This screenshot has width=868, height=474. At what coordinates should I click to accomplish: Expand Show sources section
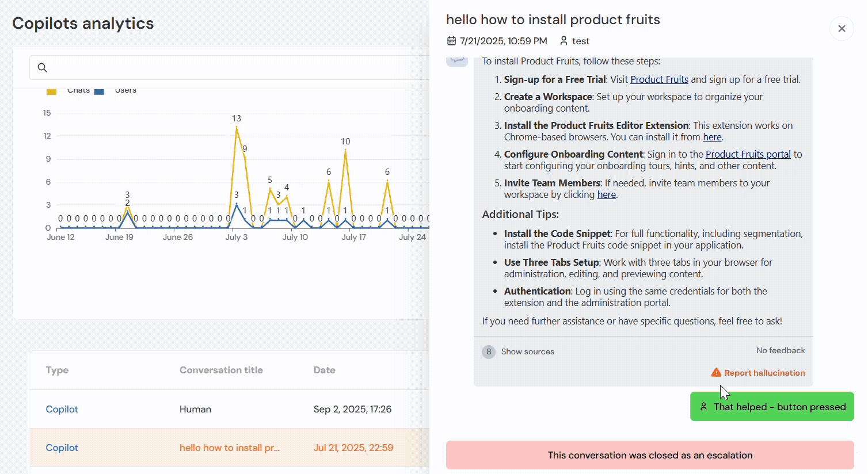coord(527,351)
